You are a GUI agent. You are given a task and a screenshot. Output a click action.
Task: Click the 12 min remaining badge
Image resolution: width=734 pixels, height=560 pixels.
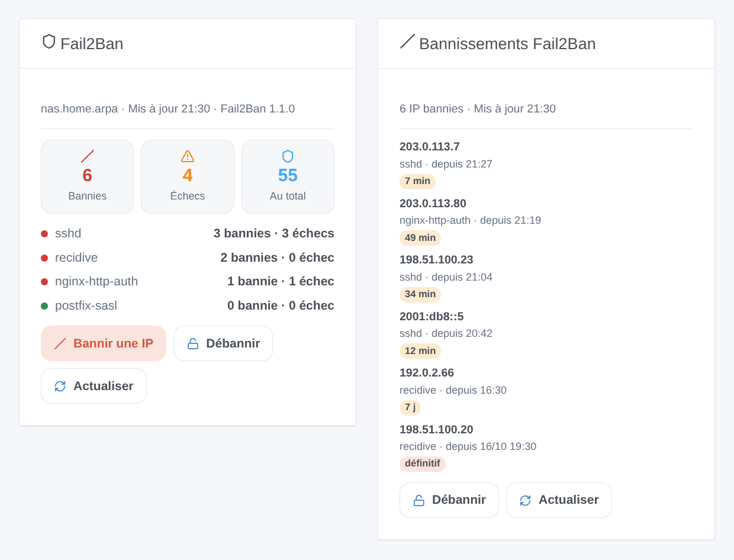coord(420,351)
